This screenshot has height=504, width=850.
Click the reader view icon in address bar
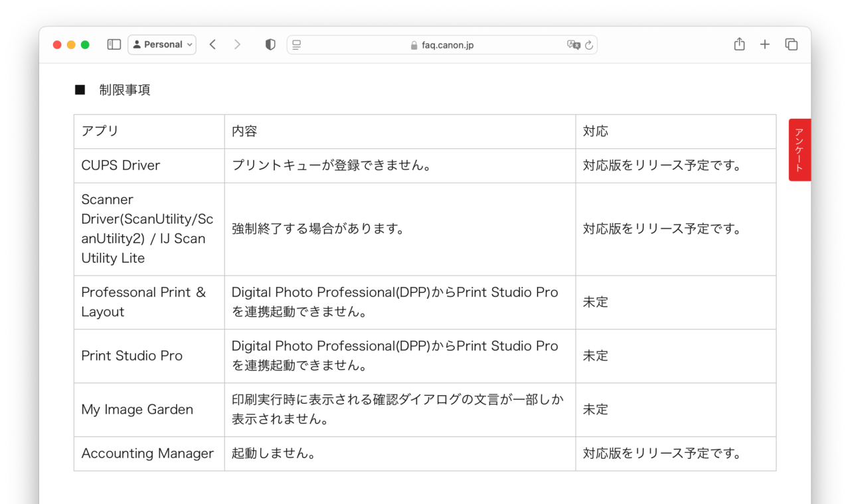click(x=297, y=44)
